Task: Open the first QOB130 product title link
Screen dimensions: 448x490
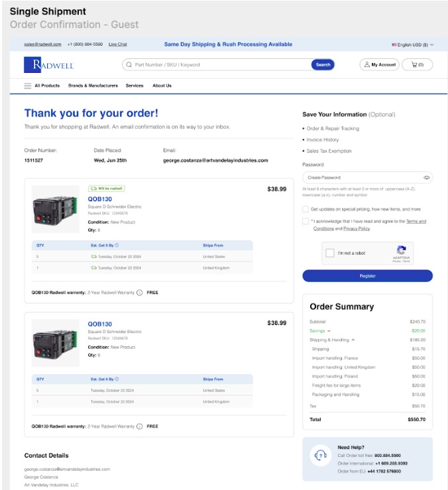Action: point(100,199)
